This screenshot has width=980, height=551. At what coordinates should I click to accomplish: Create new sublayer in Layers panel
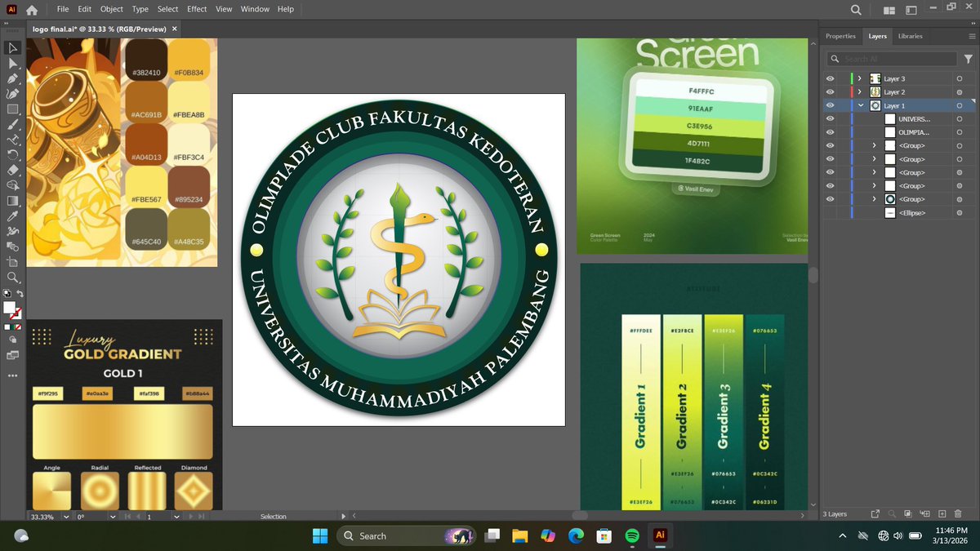(x=925, y=513)
